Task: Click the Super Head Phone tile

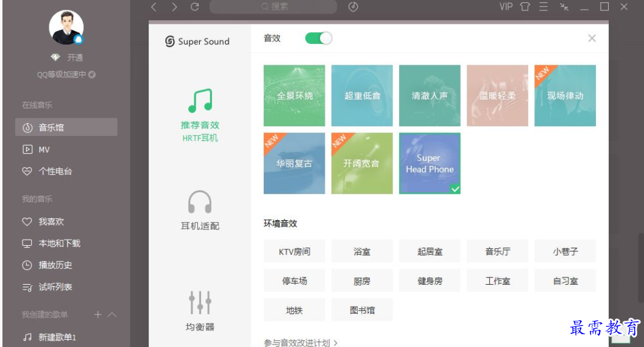Action: (430, 163)
